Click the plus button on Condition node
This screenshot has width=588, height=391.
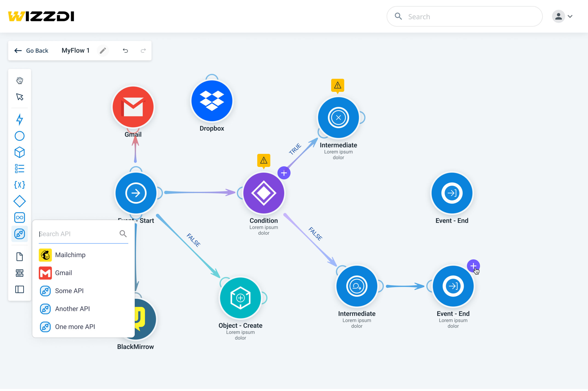284,173
